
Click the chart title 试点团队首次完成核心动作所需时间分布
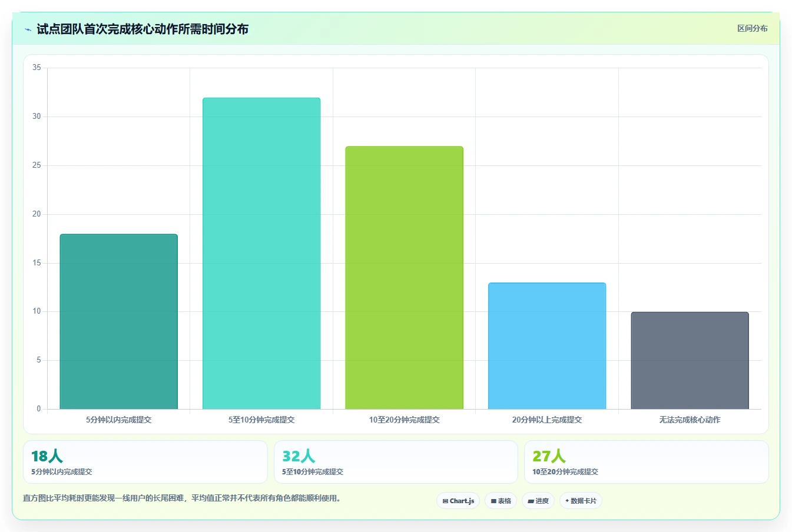tap(143, 29)
